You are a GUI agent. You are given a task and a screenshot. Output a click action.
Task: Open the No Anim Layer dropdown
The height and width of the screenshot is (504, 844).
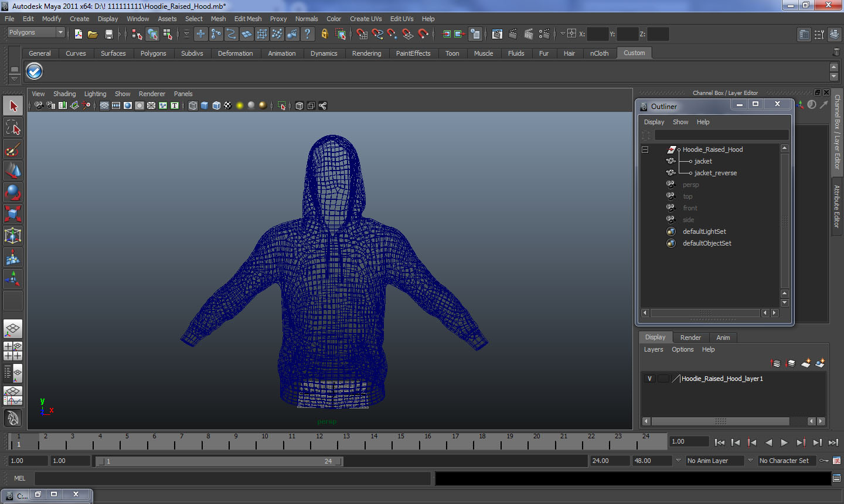(714, 461)
